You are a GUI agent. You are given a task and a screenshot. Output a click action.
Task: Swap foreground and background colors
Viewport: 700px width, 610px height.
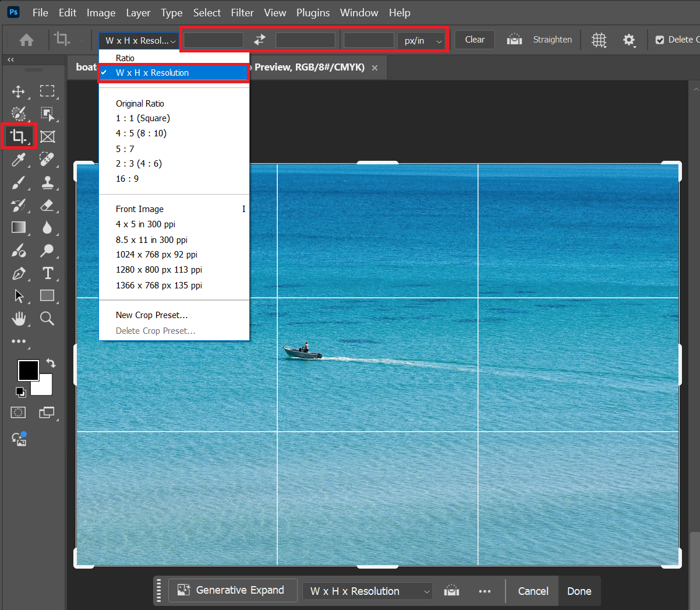click(x=51, y=363)
